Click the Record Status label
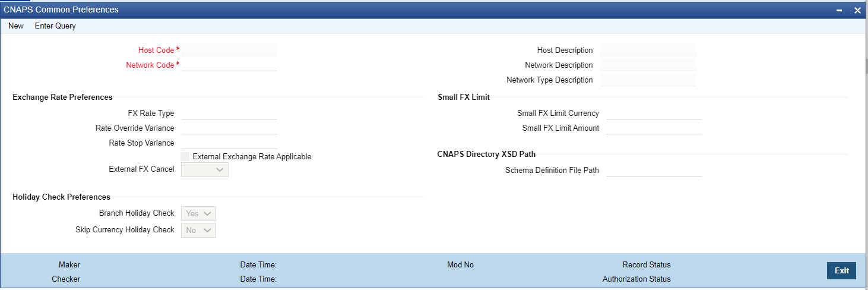868x290 pixels. click(647, 264)
